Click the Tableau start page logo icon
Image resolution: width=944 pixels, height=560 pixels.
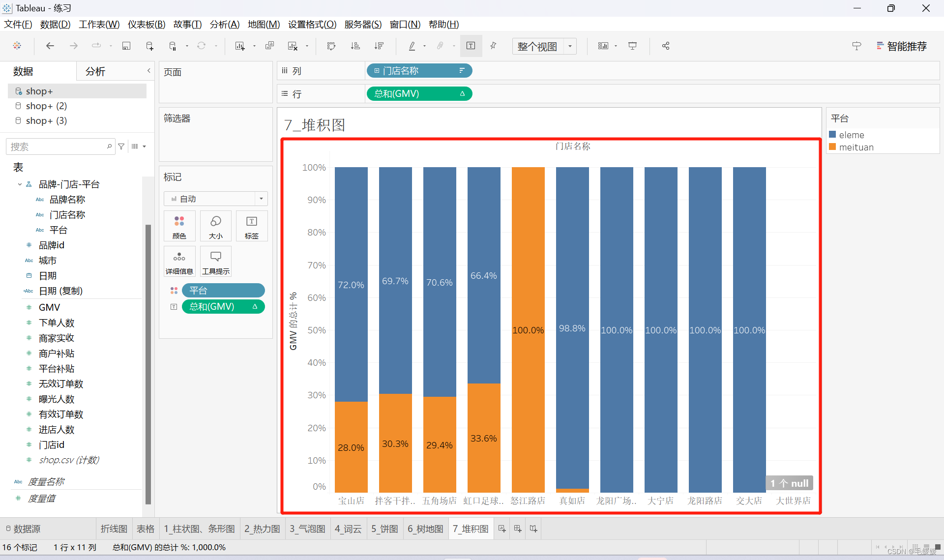click(x=17, y=46)
